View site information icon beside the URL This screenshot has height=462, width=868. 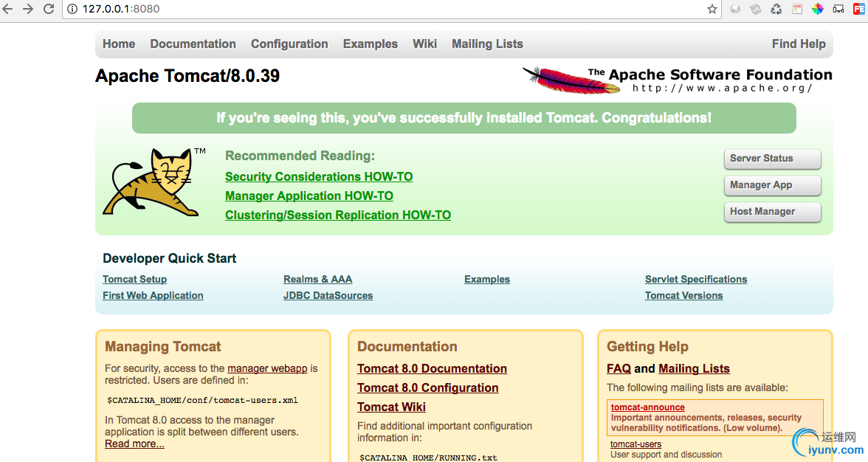point(72,9)
